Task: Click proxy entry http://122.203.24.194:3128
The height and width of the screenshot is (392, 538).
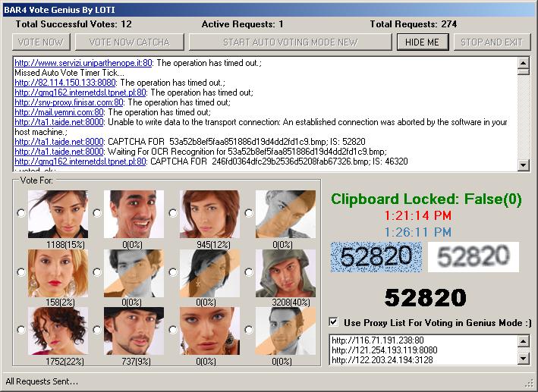Action: pyautogui.click(x=382, y=359)
